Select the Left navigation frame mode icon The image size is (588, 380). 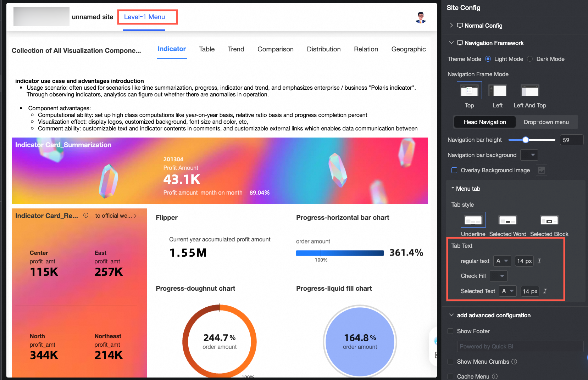498,91
